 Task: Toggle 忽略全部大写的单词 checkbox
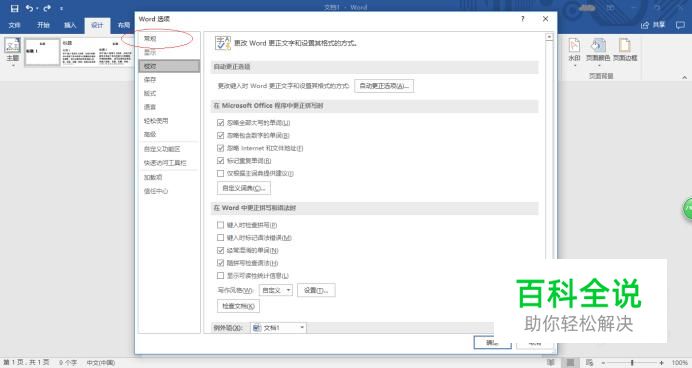click(221, 123)
